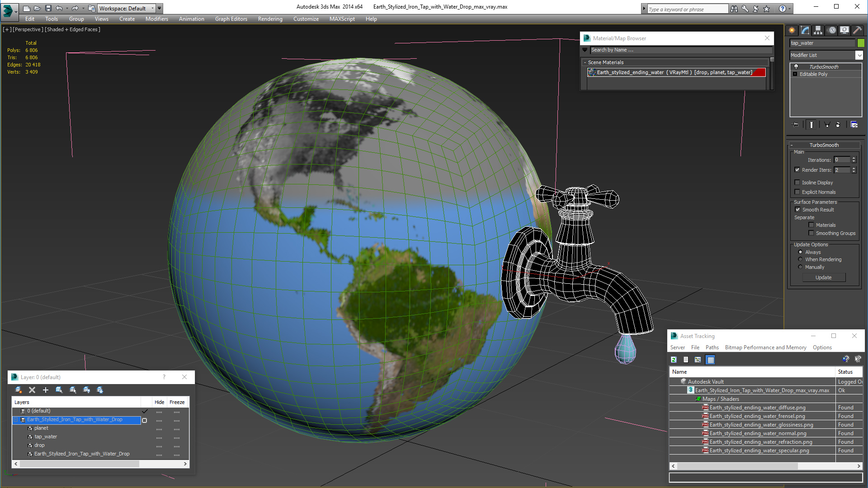Open the Modifiers menu
The image size is (868, 488).
[157, 19]
